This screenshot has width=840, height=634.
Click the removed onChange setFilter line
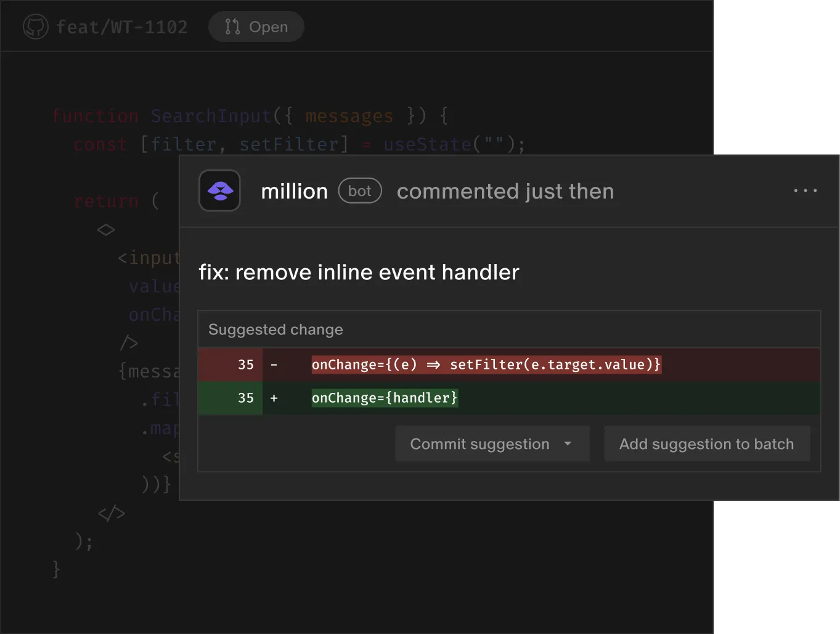click(486, 364)
